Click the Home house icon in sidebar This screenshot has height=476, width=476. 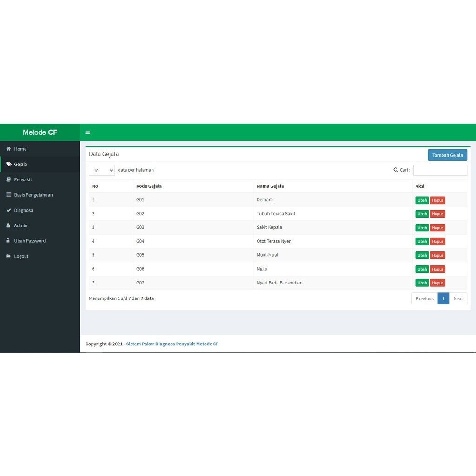[8, 149]
